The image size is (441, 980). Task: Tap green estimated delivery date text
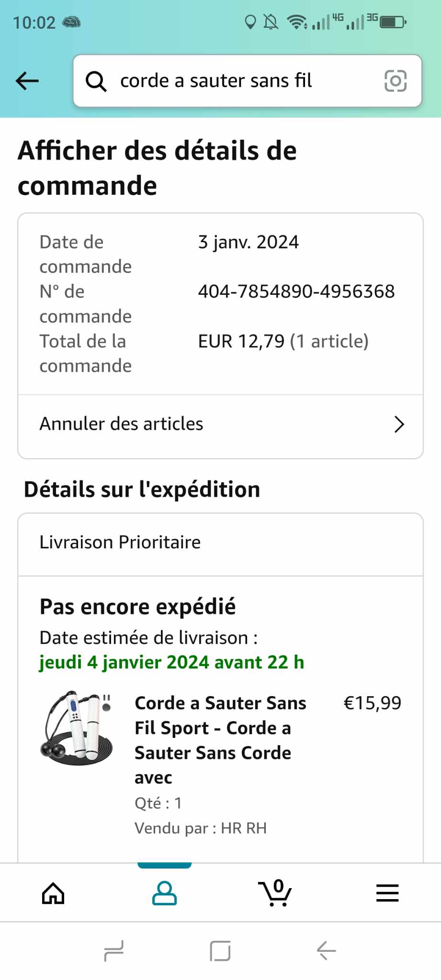click(171, 663)
